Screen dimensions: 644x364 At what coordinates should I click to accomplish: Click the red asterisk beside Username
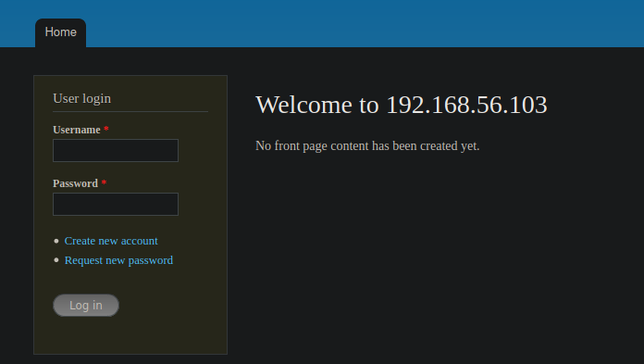click(106, 129)
